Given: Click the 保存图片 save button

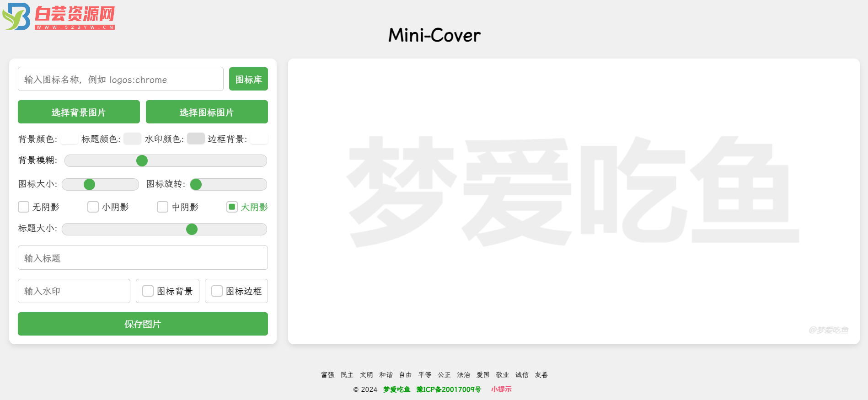Looking at the screenshot, I should (143, 324).
